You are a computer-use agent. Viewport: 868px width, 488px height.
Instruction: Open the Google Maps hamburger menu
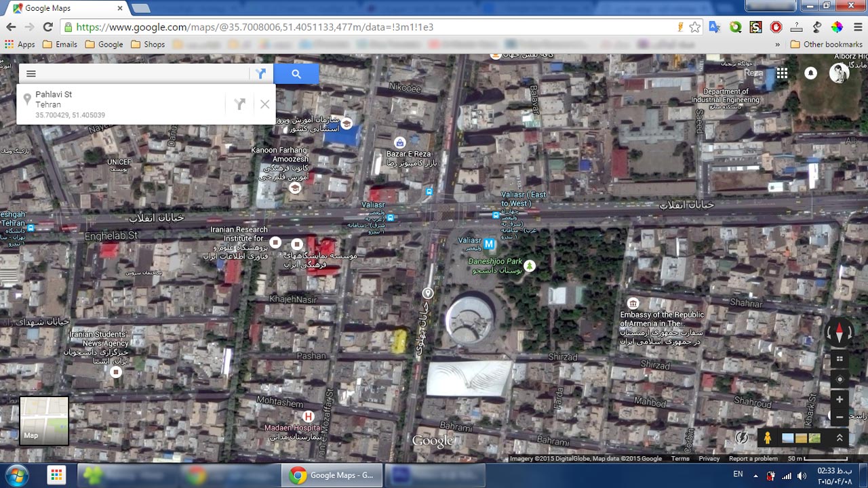click(31, 74)
